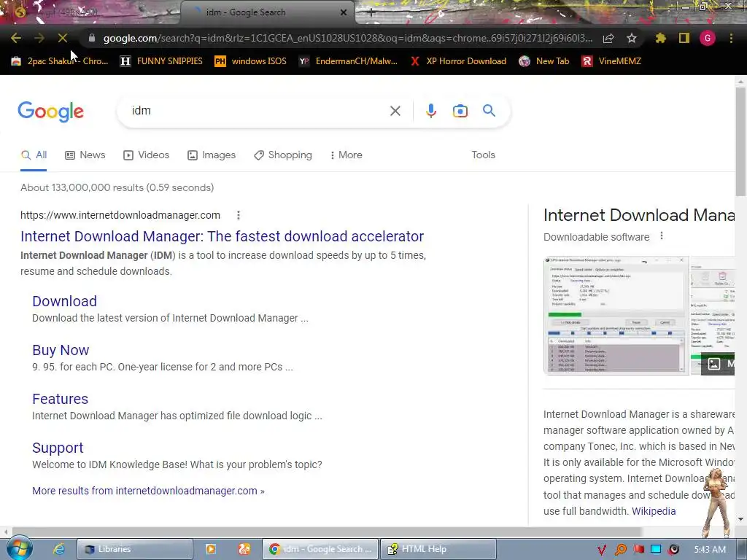The width and height of the screenshot is (747, 560).
Task: Open XP Horror Download bookmark
Action: 458,61
